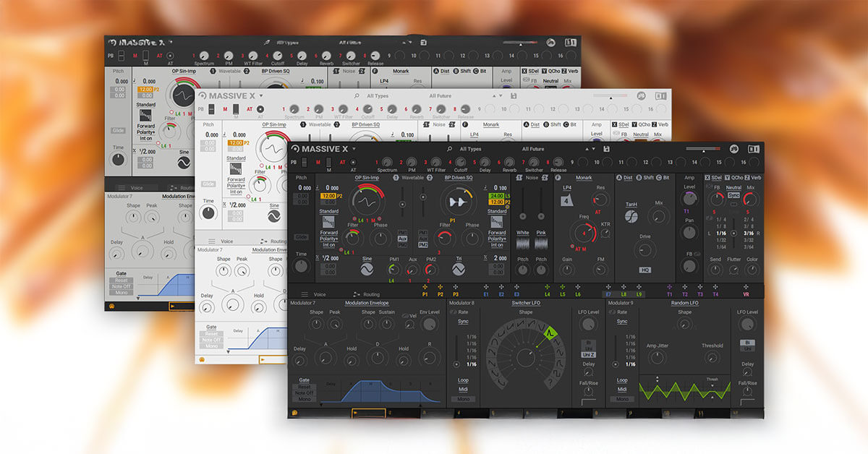Image resolution: width=868 pixels, height=454 pixels.
Task: Toggle Glide in the dark window Pitch section
Action: coord(301,237)
